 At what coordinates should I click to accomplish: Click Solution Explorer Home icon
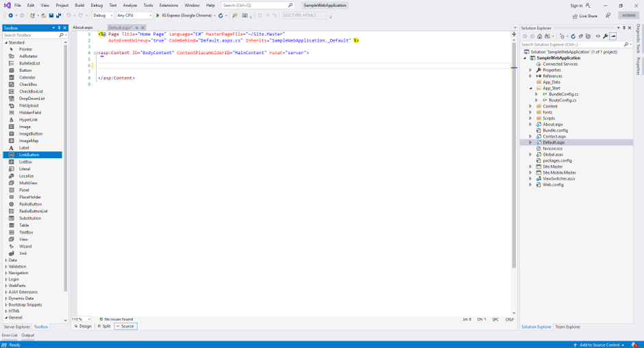coord(540,36)
